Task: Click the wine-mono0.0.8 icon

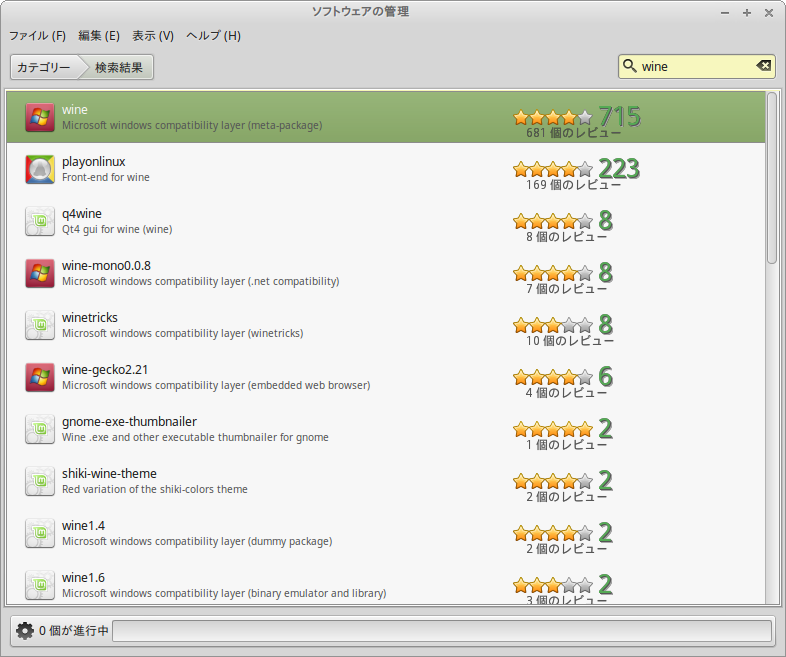Action: 40,274
